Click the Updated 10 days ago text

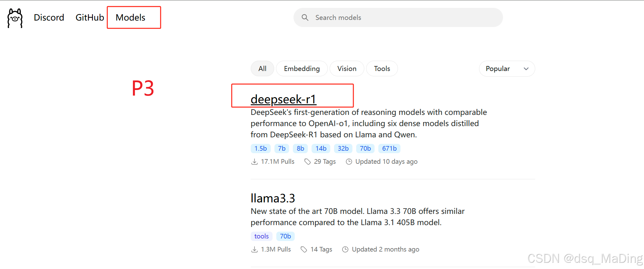(x=386, y=162)
